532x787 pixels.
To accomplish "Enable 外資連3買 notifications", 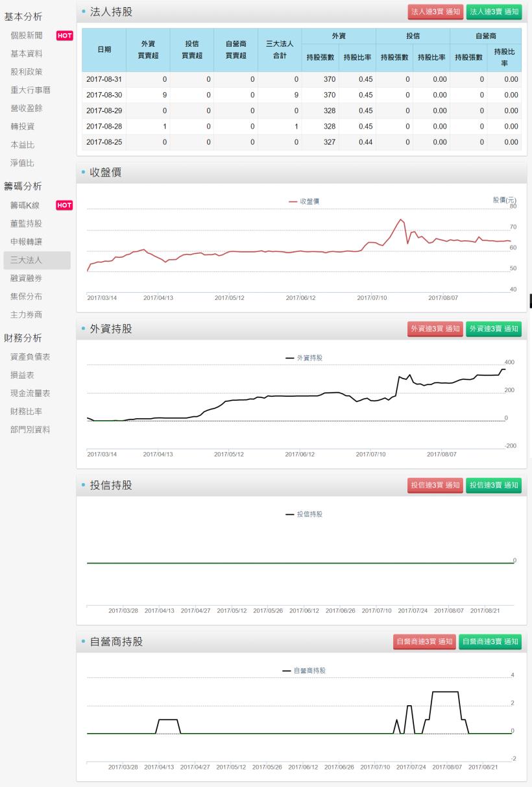I will (435, 329).
